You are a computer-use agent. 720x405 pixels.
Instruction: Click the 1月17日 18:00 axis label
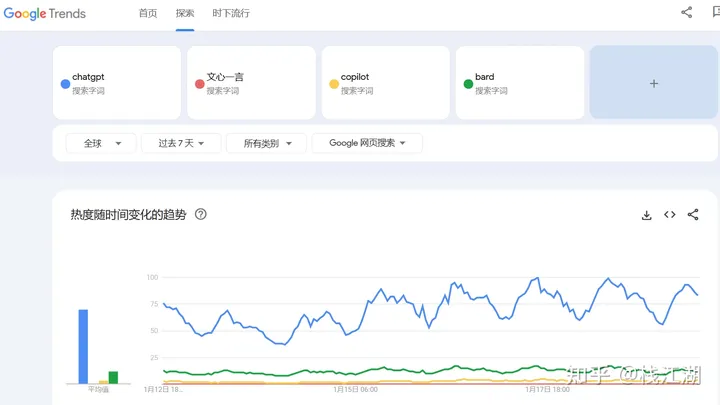click(547, 389)
